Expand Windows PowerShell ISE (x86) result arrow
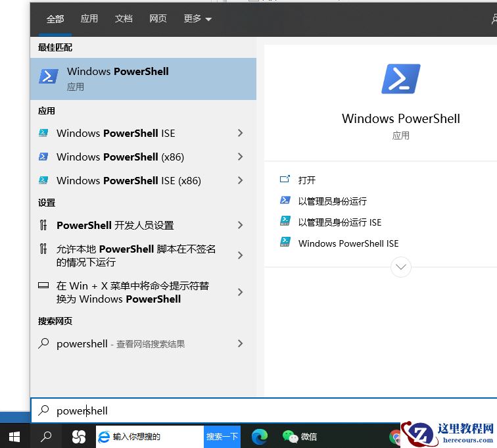The height and width of the screenshot is (448, 497). [x=240, y=180]
